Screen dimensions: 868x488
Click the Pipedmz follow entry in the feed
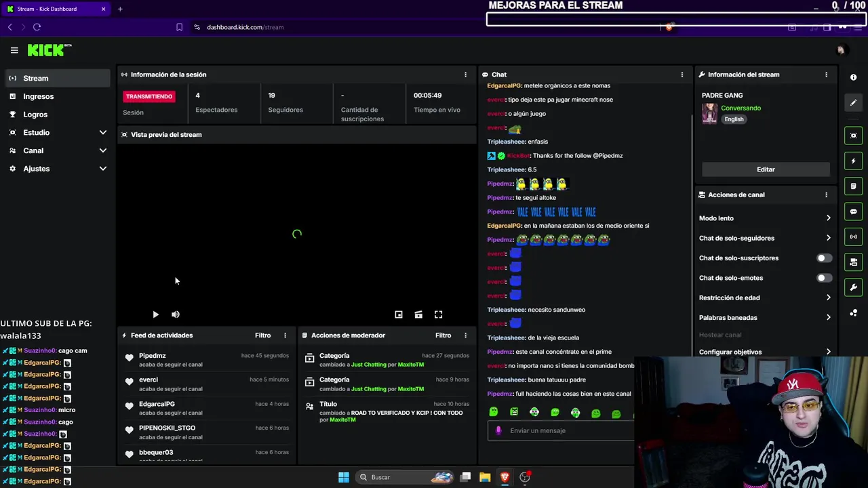[x=207, y=360]
